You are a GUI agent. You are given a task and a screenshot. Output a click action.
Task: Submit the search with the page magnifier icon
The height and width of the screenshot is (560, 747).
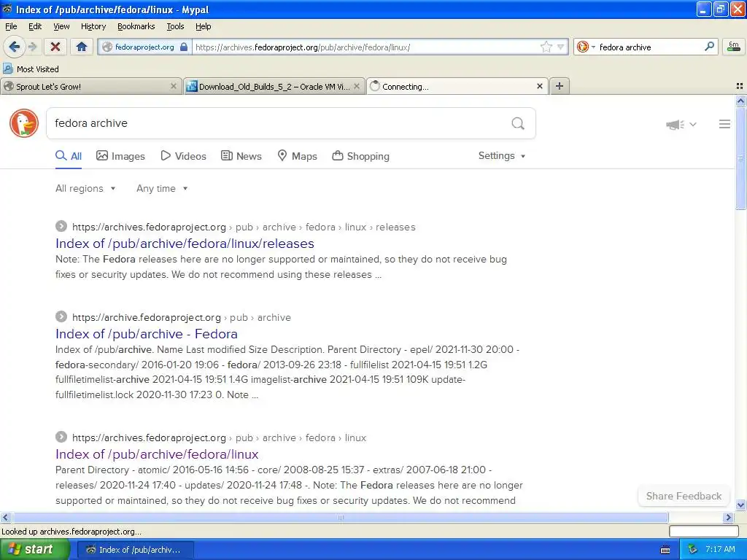518,124
